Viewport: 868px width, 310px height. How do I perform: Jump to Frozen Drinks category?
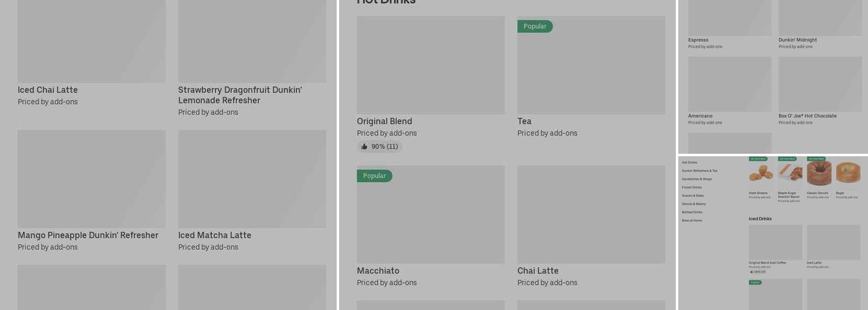pyautogui.click(x=692, y=187)
